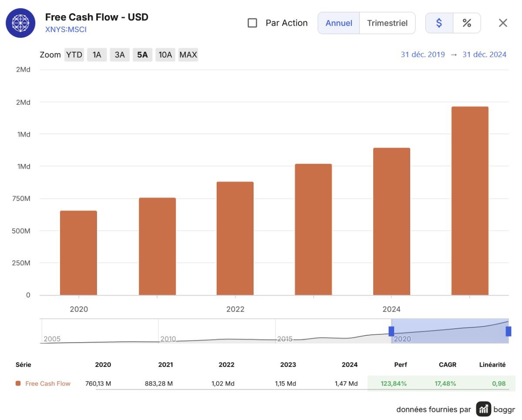This screenshot has width=522, height=420.
Task: Select the Annuel period toggle
Action: tap(339, 23)
